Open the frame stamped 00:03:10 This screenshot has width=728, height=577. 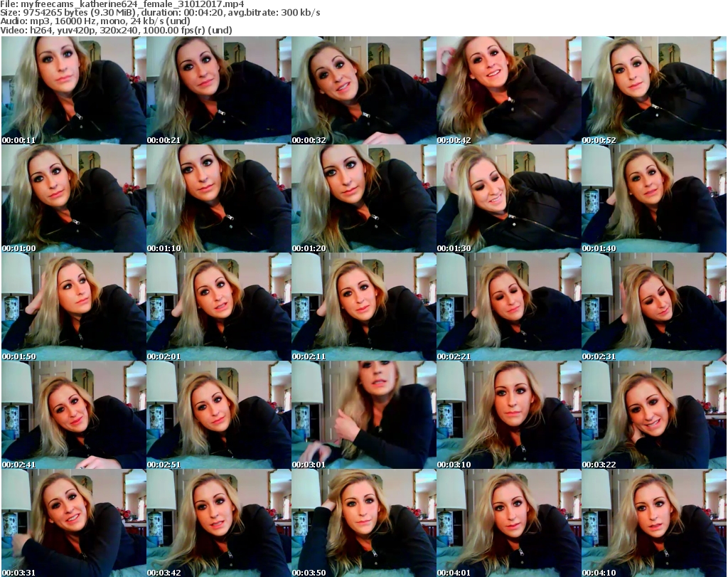click(509, 415)
